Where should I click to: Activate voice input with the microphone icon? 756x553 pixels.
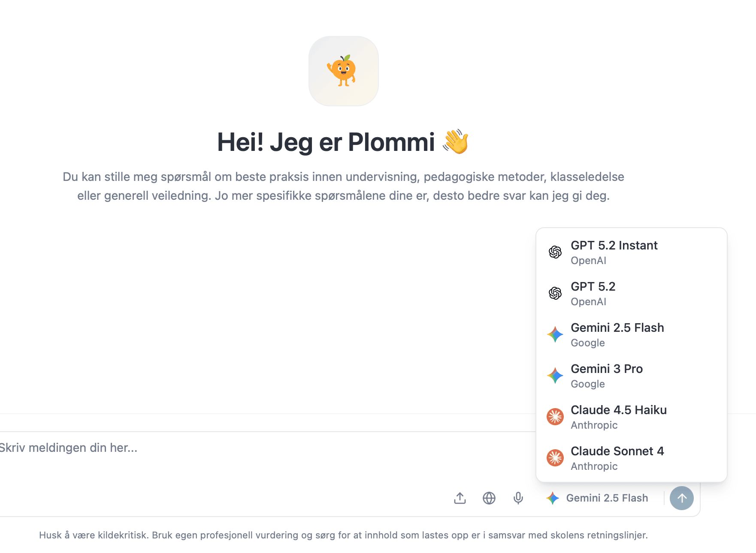[518, 498]
